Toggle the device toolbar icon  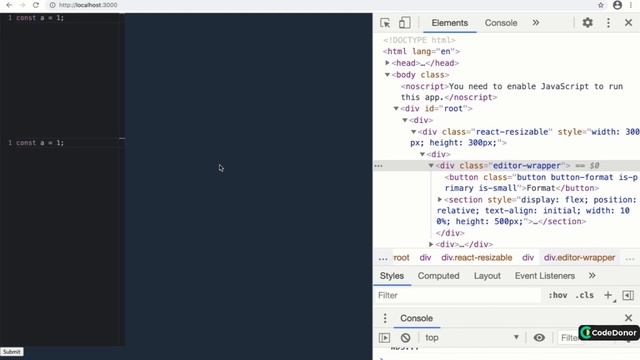[404, 23]
